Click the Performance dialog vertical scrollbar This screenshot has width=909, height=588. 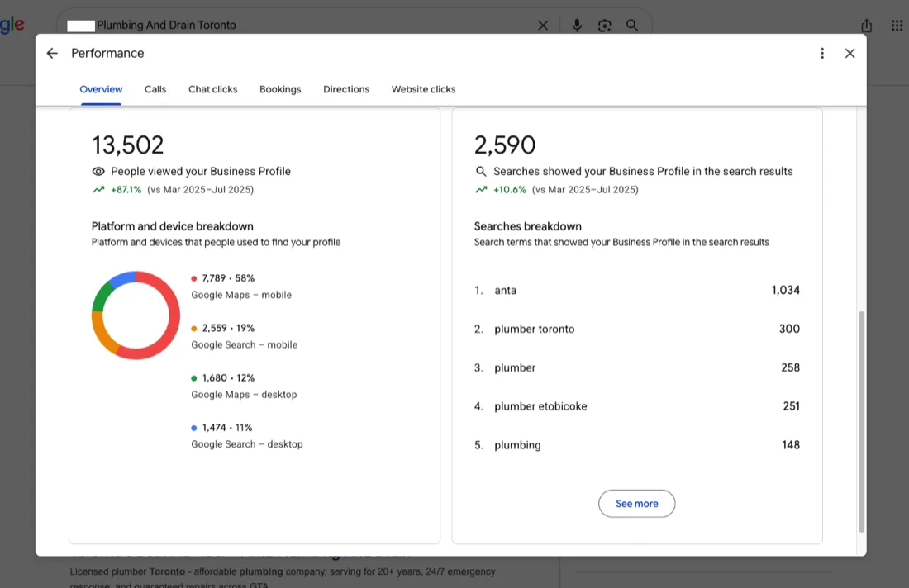(x=861, y=422)
